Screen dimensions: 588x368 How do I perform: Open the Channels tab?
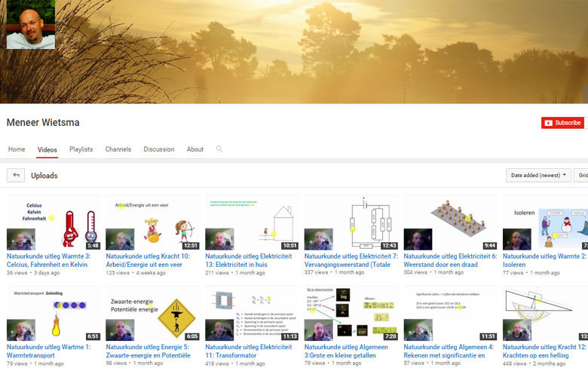[118, 149]
